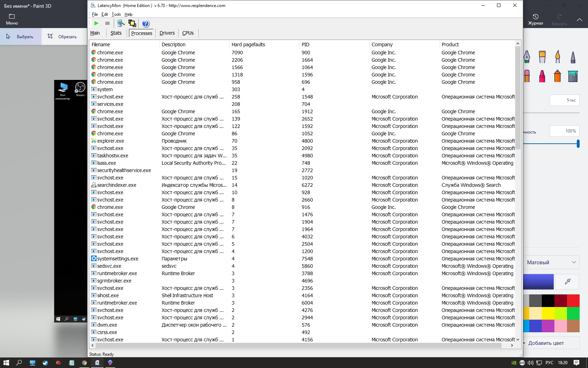Screen dimensions: 588x368
Task: Open the Журнал history panel in Paint 3D
Action: 535,20
